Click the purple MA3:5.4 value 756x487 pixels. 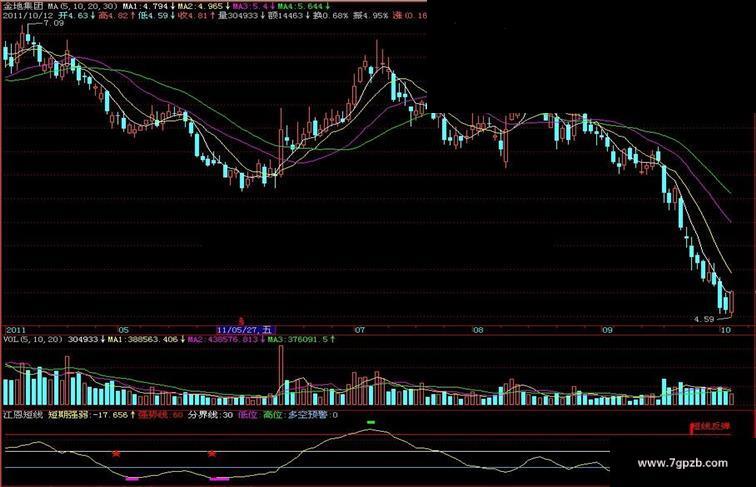tap(250, 6)
